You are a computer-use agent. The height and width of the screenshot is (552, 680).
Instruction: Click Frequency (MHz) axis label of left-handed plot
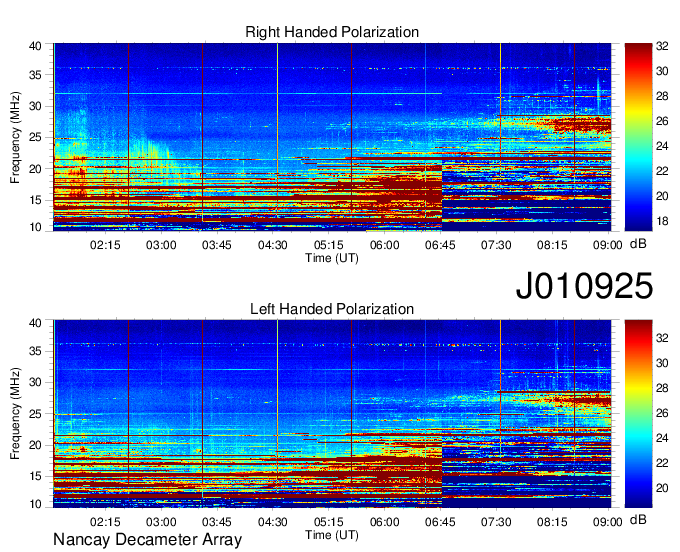click(15, 414)
